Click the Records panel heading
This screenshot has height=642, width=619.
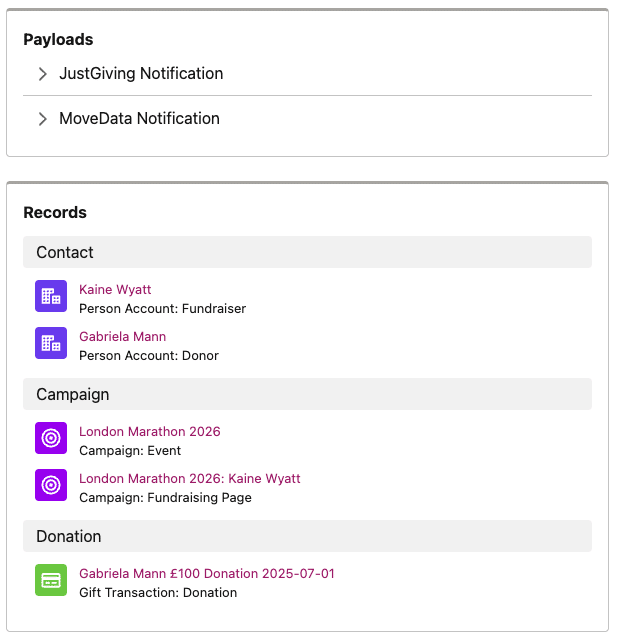tap(55, 213)
